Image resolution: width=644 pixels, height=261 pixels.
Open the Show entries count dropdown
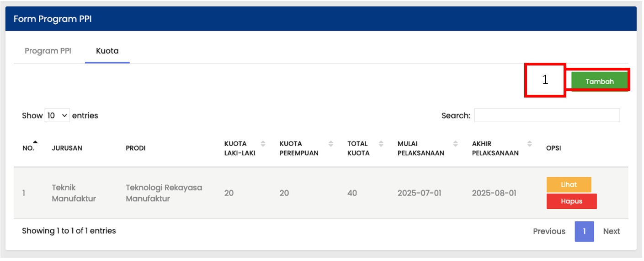[57, 115]
